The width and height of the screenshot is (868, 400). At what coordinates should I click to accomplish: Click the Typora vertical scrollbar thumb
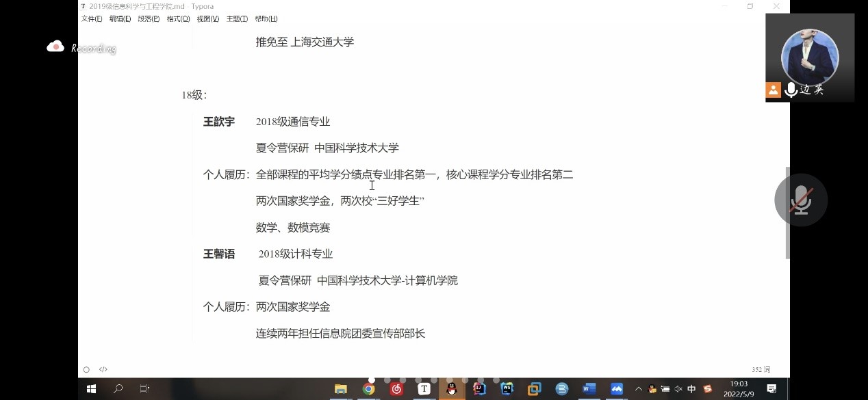tap(787, 213)
